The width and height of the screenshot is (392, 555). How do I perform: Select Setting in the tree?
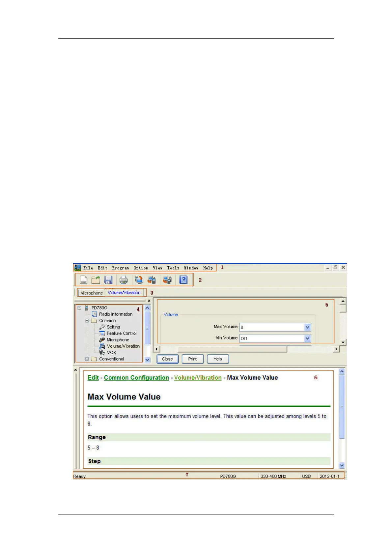[113, 327]
